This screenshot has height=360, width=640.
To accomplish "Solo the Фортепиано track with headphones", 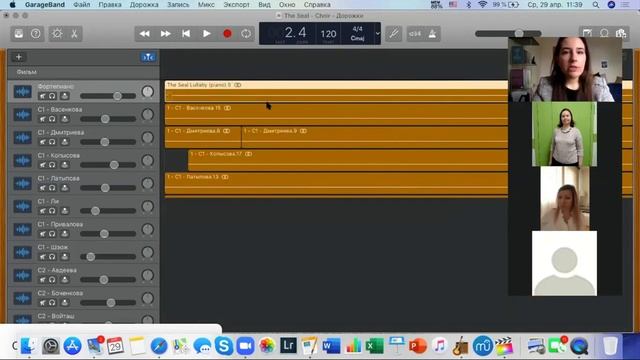I will point(52,96).
